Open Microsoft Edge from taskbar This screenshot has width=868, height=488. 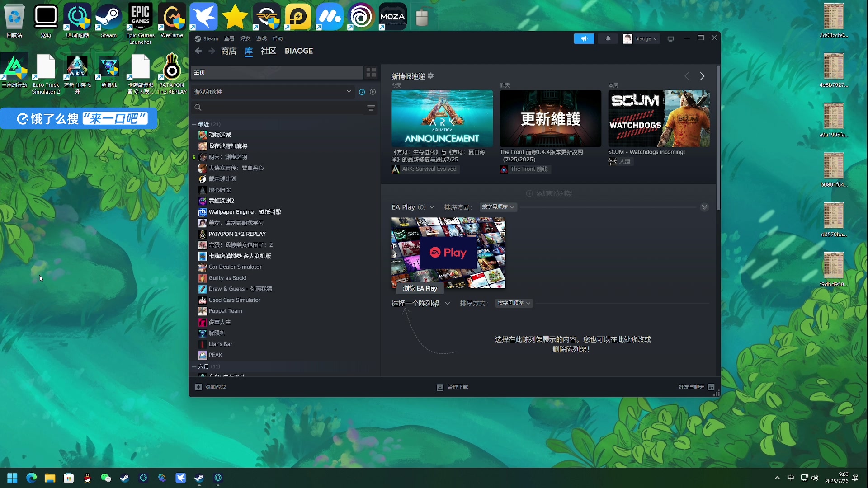click(x=31, y=478)
